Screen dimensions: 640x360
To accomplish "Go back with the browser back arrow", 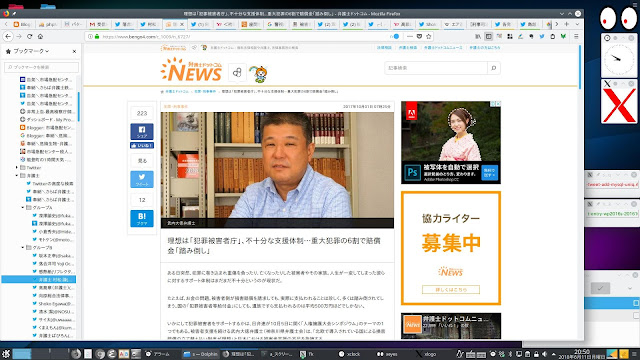I will point(8,36).
